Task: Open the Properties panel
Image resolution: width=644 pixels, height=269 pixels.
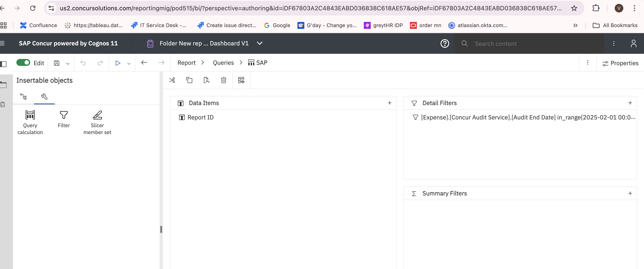Action: (x=620, y=63)
